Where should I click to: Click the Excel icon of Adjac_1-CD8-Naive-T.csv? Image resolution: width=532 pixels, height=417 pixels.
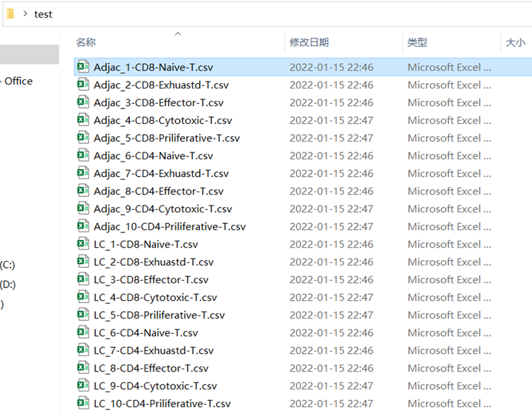click(x=83, y=67)
